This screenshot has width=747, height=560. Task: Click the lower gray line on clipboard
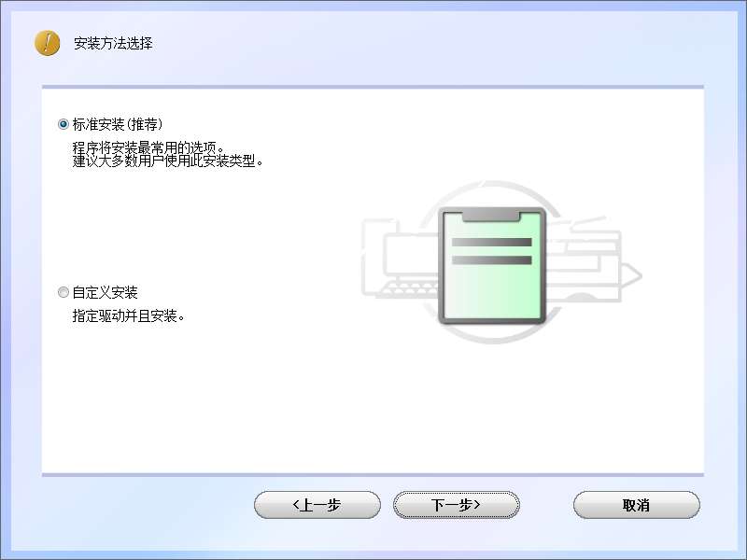(x=492, y=260)
